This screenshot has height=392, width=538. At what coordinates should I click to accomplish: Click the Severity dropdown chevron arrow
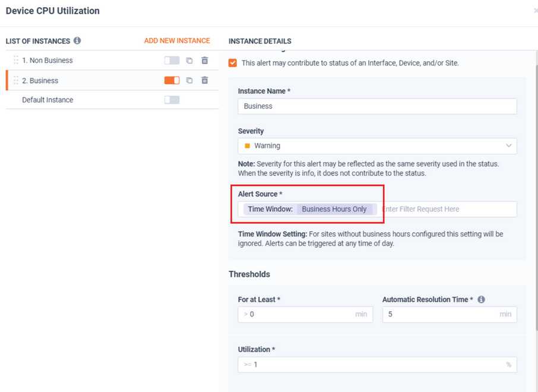[508, 146]
